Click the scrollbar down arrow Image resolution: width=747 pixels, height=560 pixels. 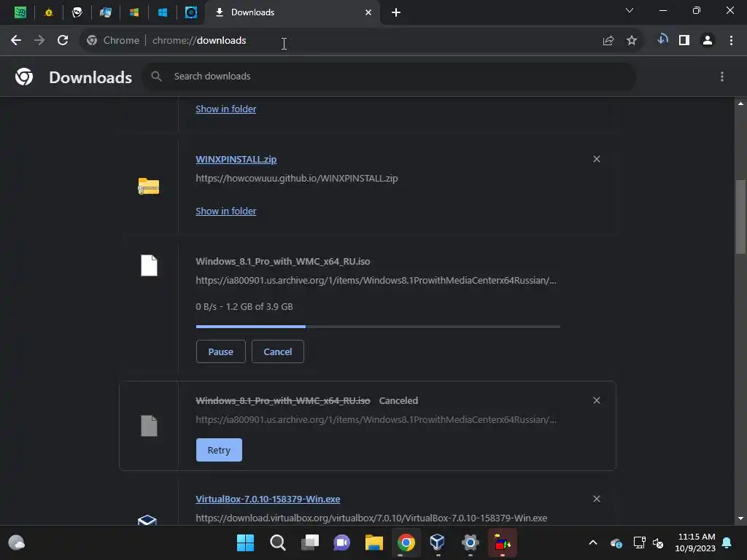[740, 518]
